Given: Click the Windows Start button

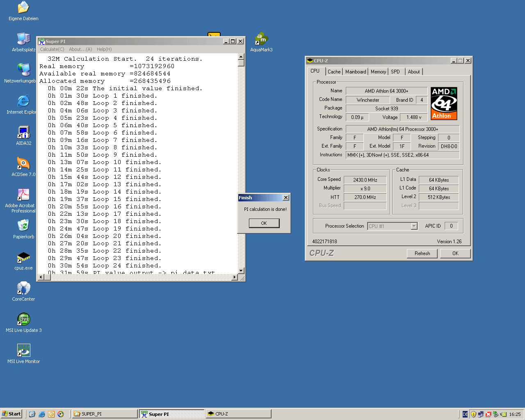Looking at the screenshot, I should click(11, 414).
